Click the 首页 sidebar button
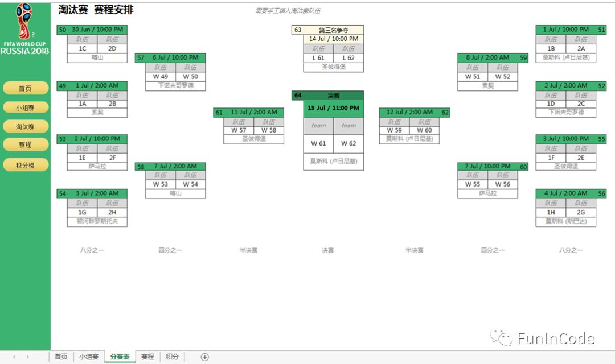The height and width of the screenshot is (364, 615). click(x=26, y=88)
